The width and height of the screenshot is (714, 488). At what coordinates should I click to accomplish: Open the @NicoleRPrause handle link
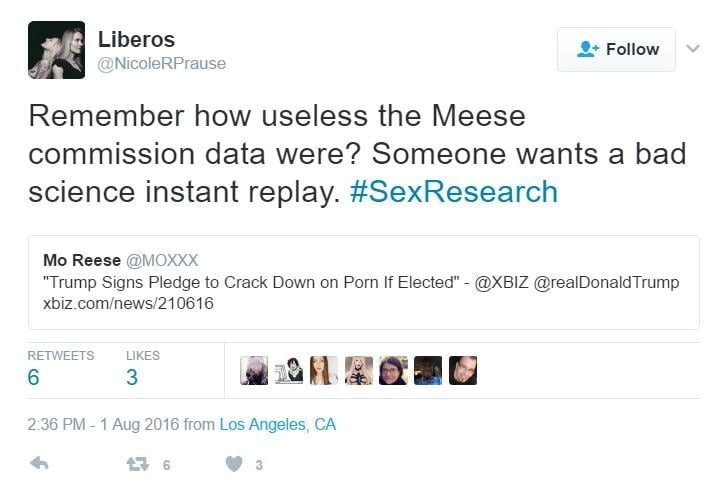click(x=161, y=64)
